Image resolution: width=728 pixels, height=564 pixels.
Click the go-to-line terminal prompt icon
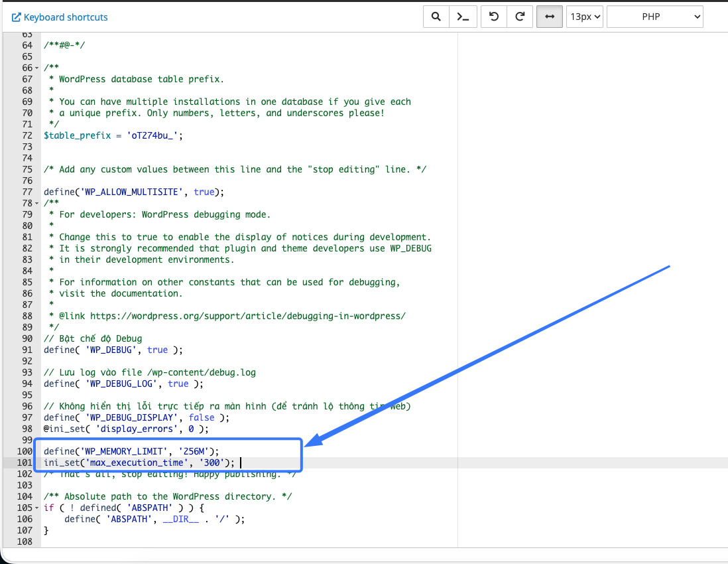pyautogui.click(x=463, y=17)
